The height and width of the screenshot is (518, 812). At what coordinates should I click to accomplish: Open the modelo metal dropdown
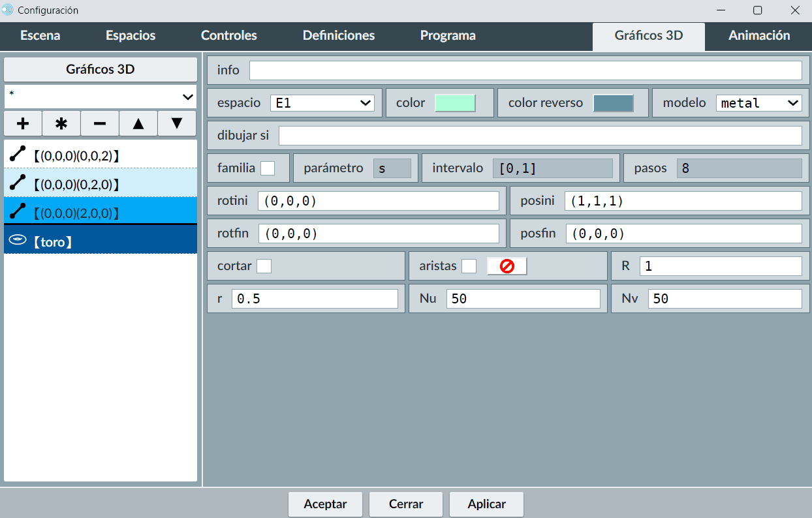click(x=758, y=103)
